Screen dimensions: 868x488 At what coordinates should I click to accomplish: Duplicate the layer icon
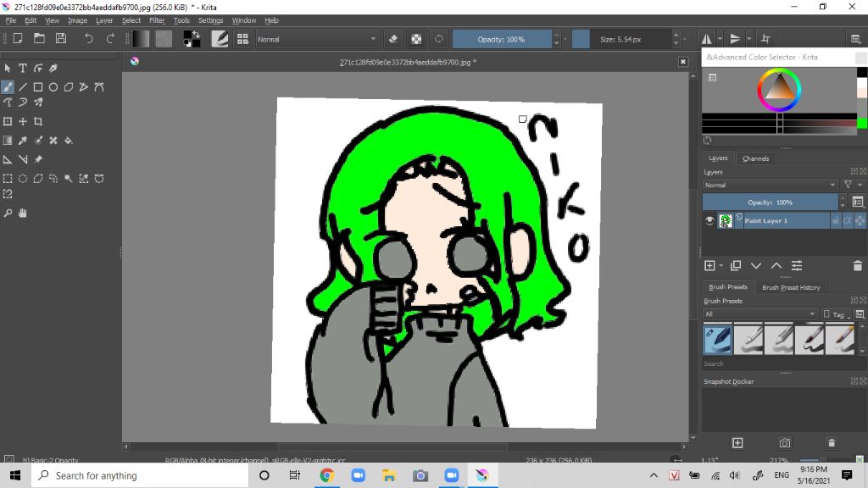(x=736, y=265)
